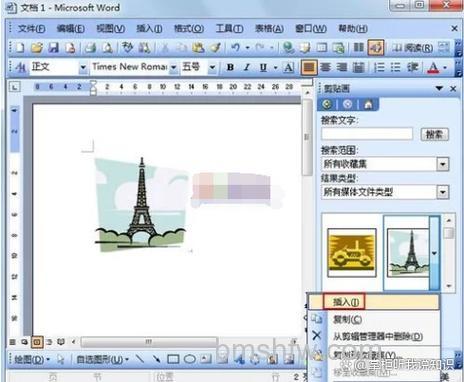Open the 插入 menu in menu bar
464x382 pixels.
pyautogui.click(x=149, y=29)
